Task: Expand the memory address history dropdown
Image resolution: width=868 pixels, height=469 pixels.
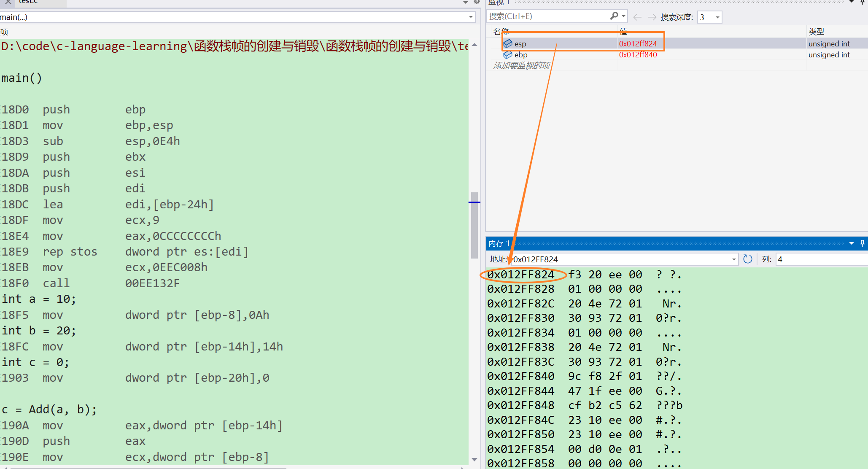Action: click(734, 259)
